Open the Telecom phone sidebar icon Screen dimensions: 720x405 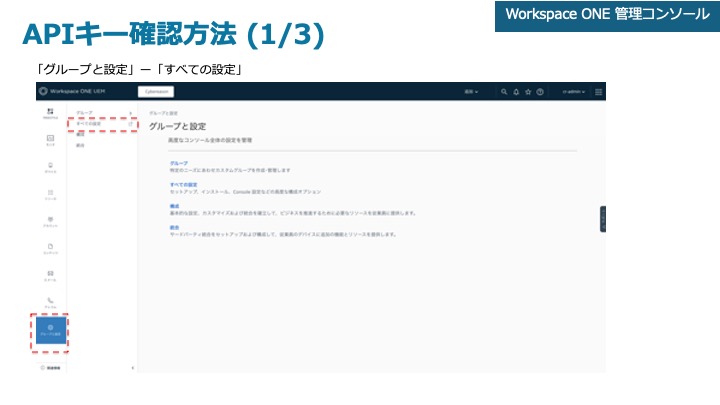pos(51,303)
